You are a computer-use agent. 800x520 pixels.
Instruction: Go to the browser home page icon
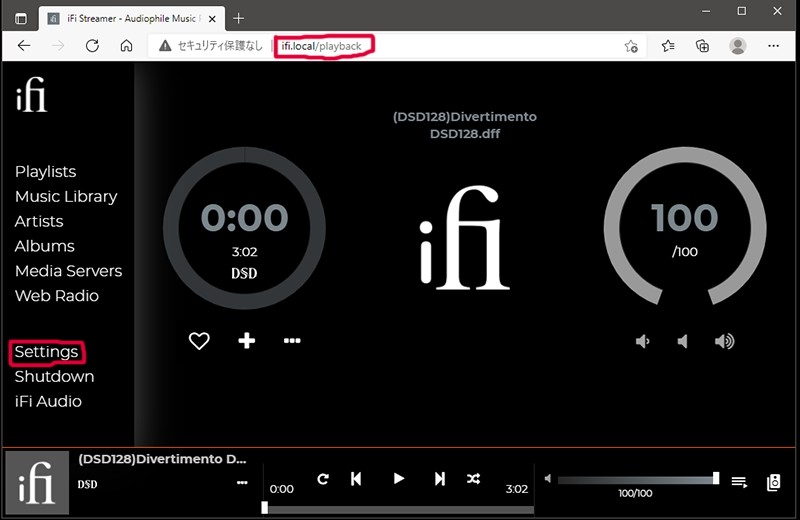[x=127, y=46]
